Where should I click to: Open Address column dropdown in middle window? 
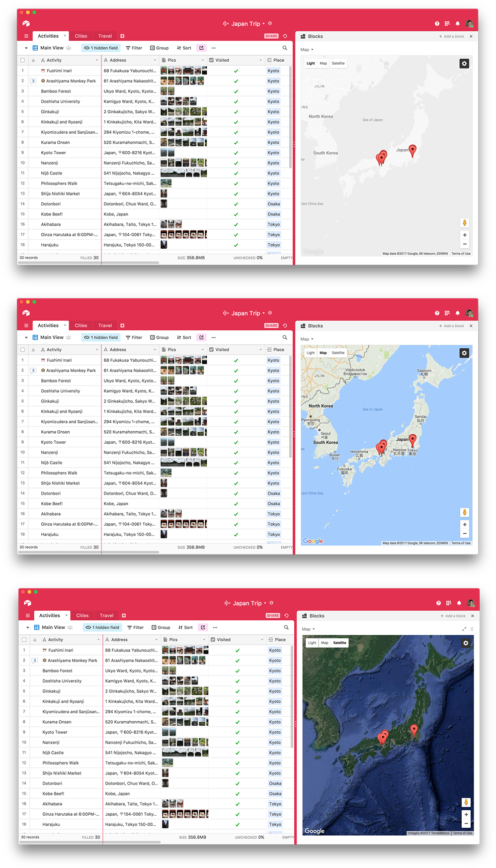tap(155, 350)
